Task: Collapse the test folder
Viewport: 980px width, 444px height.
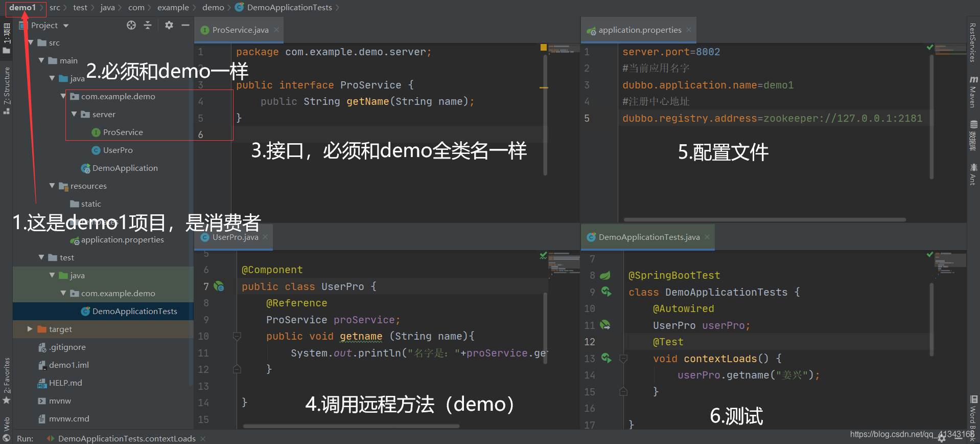Action: (x=41, y=257)
